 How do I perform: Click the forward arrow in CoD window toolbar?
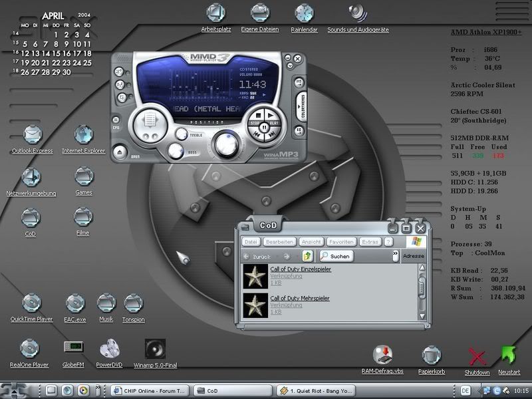click(x=287, y=257)
